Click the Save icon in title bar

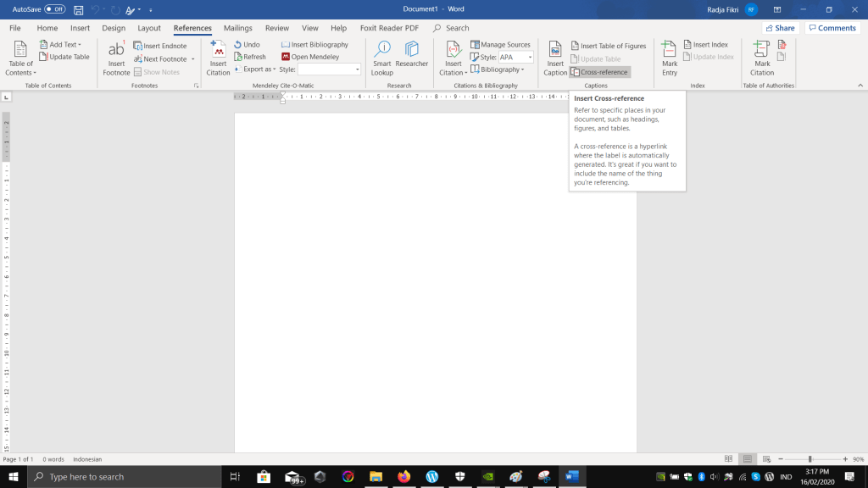pos(79,9)
